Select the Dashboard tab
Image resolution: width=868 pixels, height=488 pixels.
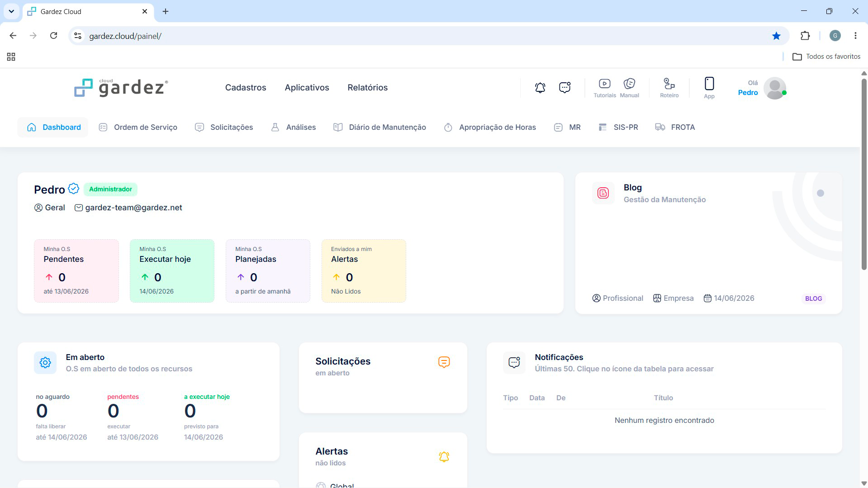[x=53, y=128]
